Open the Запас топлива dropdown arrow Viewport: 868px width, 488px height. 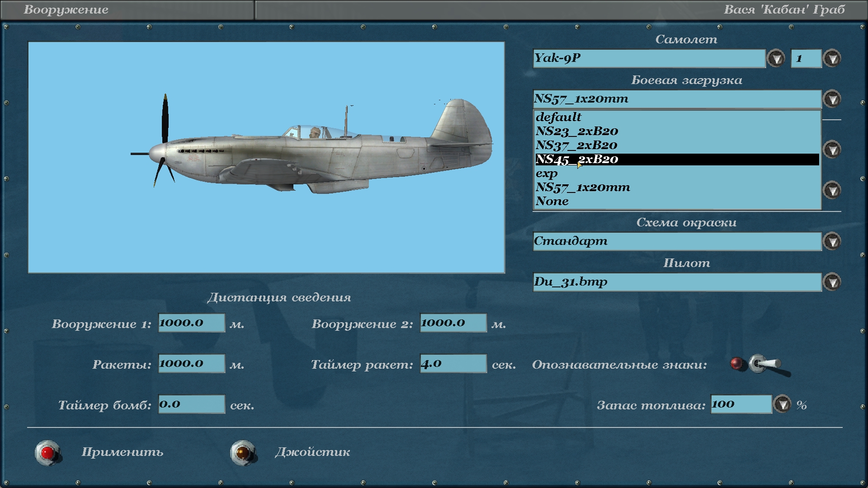point(782,404)
